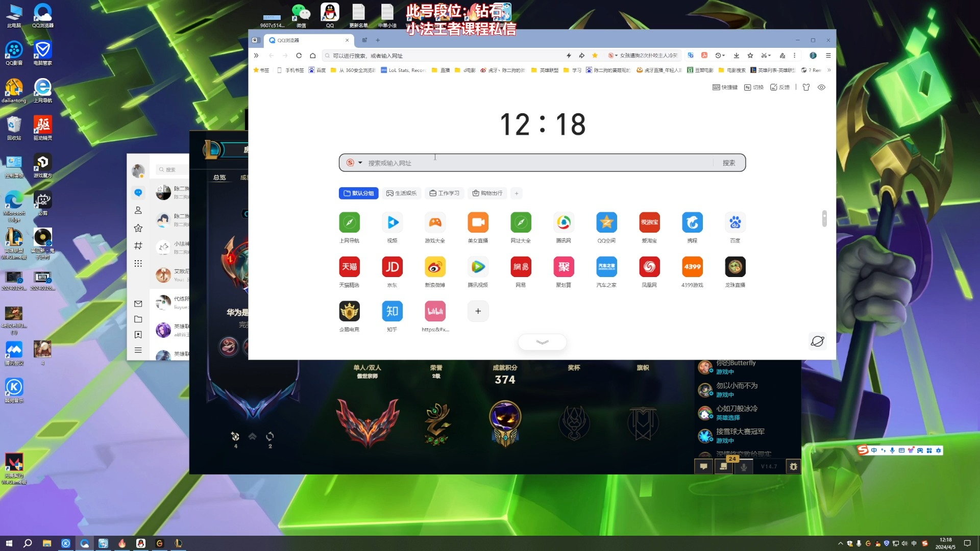This screenshot has width=980, height=551.
Task: Click the 反馈 feedback button
Action: point(780,87)
